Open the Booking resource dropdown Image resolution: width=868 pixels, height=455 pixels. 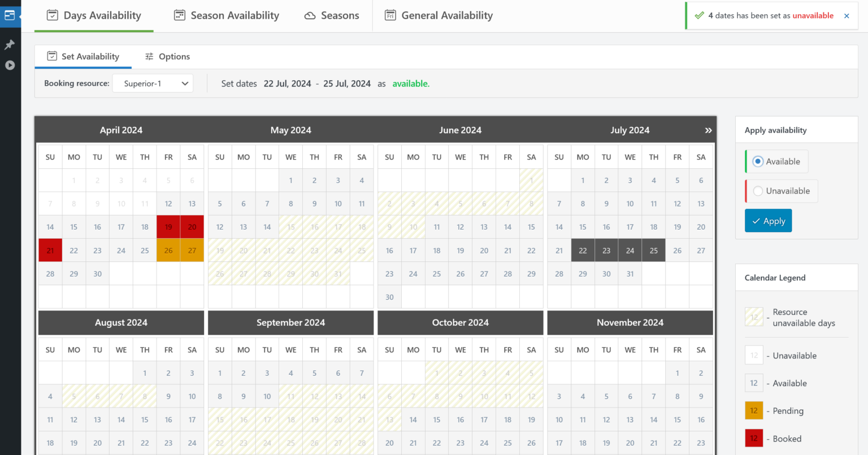pos(153,83)
